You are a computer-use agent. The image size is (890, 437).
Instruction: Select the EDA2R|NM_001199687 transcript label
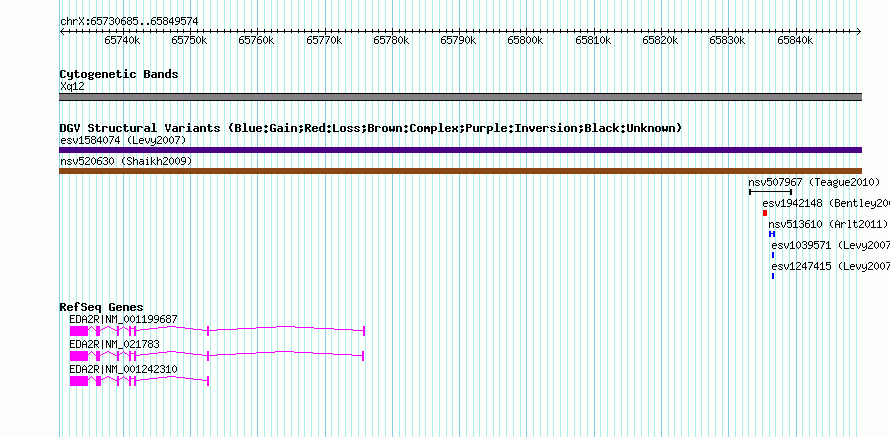point(123,320)
